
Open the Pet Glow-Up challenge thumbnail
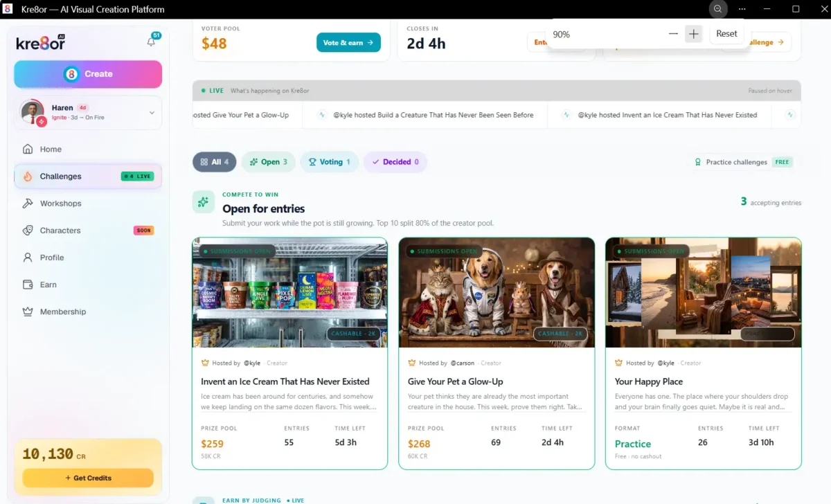click(x=497, y=293)
